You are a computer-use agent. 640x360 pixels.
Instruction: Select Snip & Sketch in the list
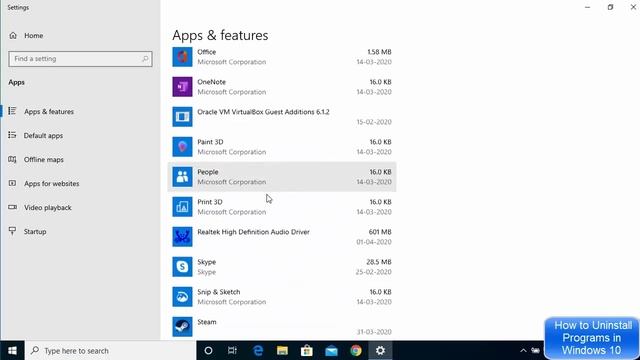point(282,297)
